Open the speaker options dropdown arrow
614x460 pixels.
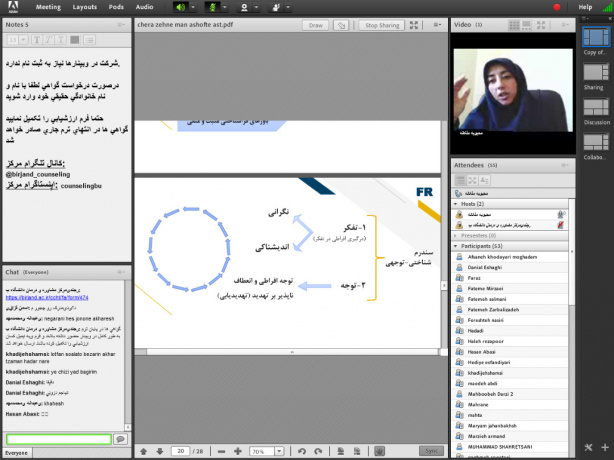(193, 7)
